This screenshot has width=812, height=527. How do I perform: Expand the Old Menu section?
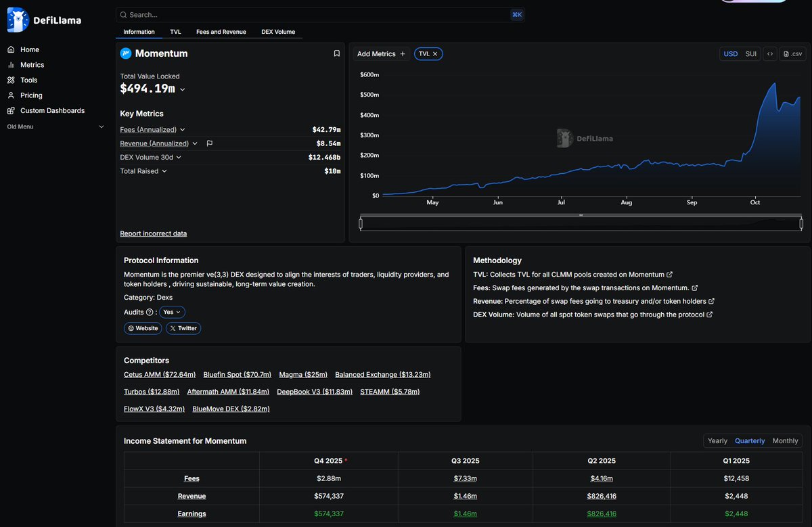(x=55, y=127)
